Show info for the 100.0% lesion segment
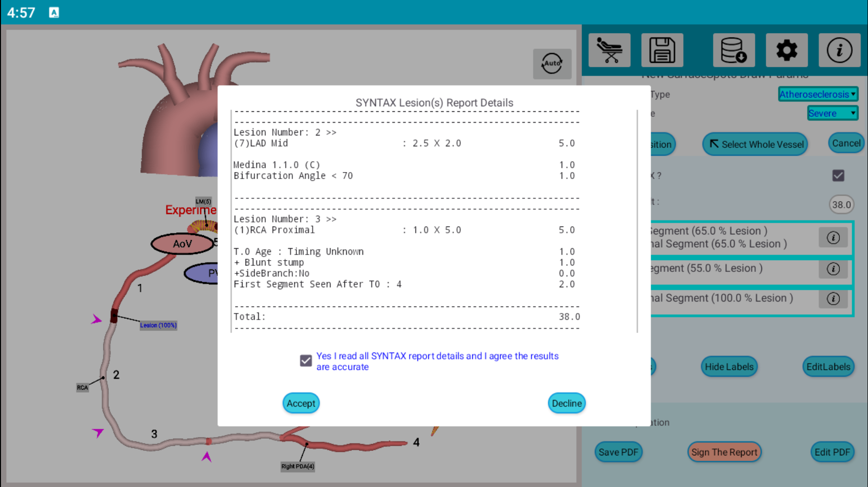This screenshot has height=487, width=868. coord(833,299)
